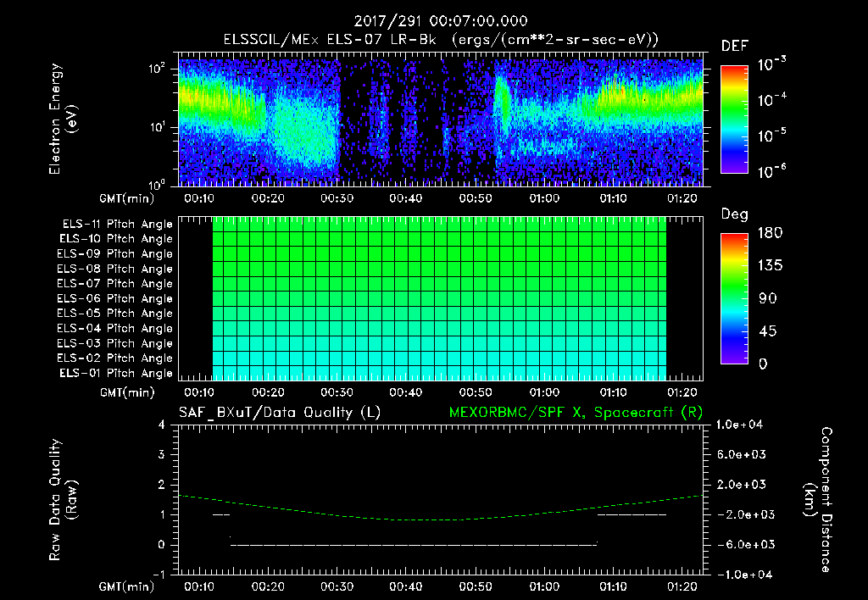
Task: Click the 135 value on Deg scale
Action: [770, 266]
